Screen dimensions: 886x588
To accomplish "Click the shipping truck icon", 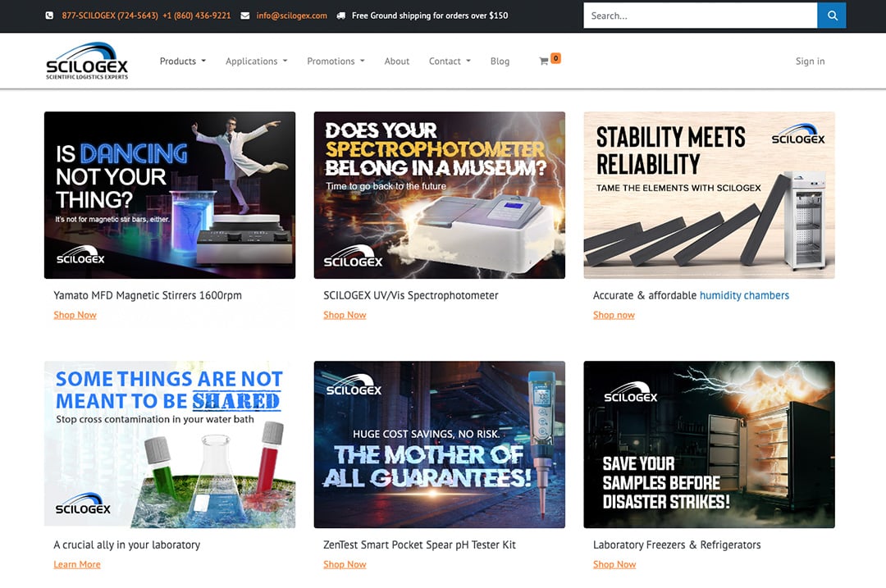I will click(340, 16).
